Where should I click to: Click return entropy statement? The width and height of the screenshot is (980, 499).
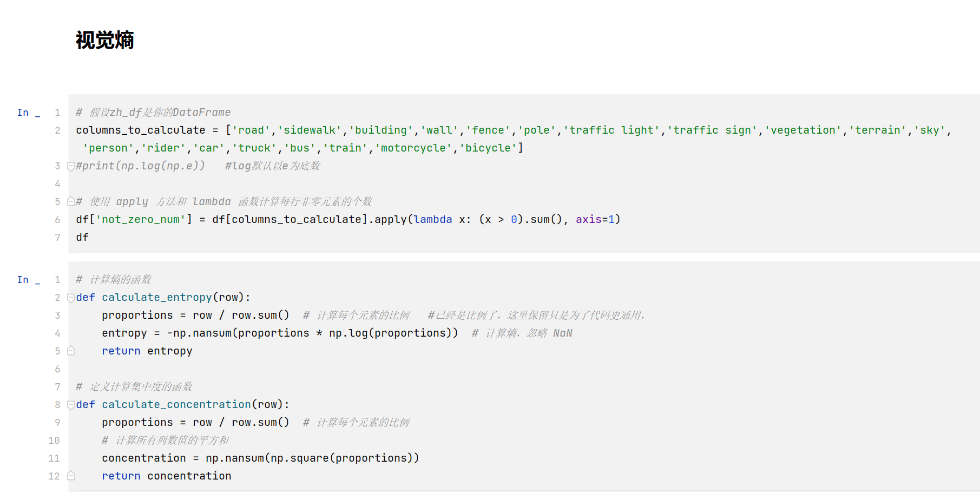tap(147, 351)
